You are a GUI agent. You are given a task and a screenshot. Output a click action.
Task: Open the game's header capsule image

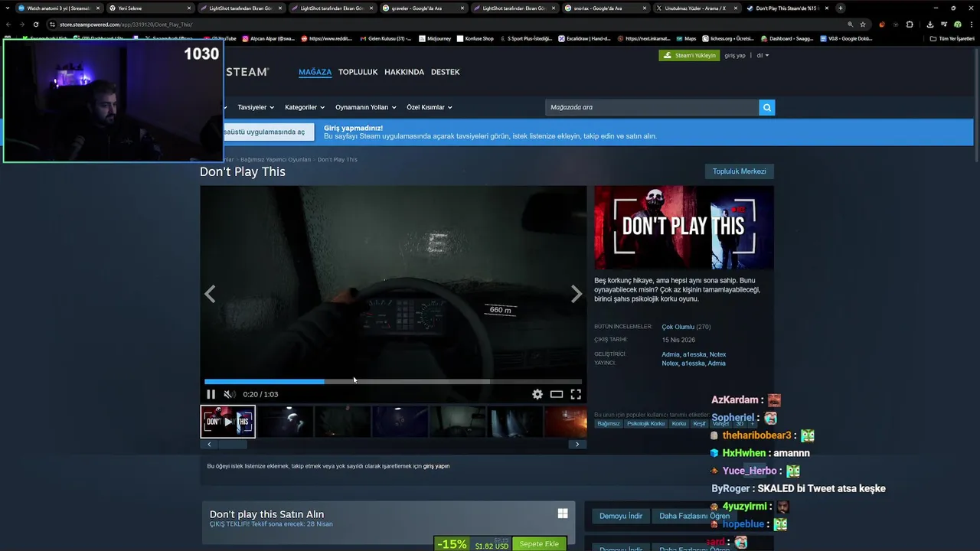[684, 227]
